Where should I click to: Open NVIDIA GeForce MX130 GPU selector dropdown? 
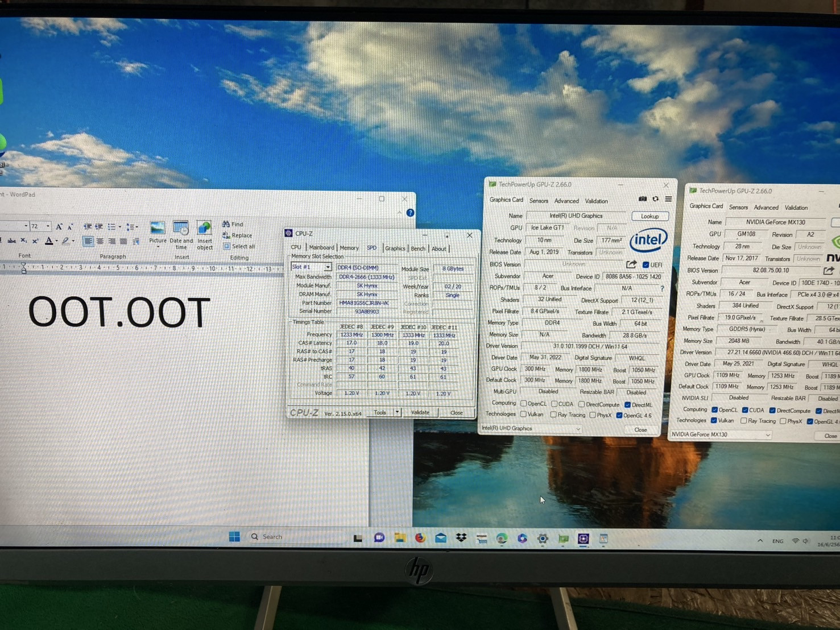721,434
